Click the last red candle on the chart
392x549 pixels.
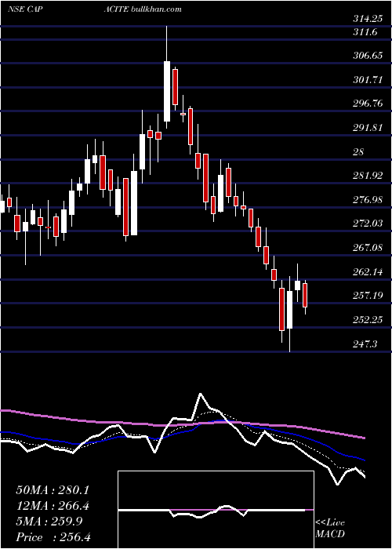coord(305,296)
